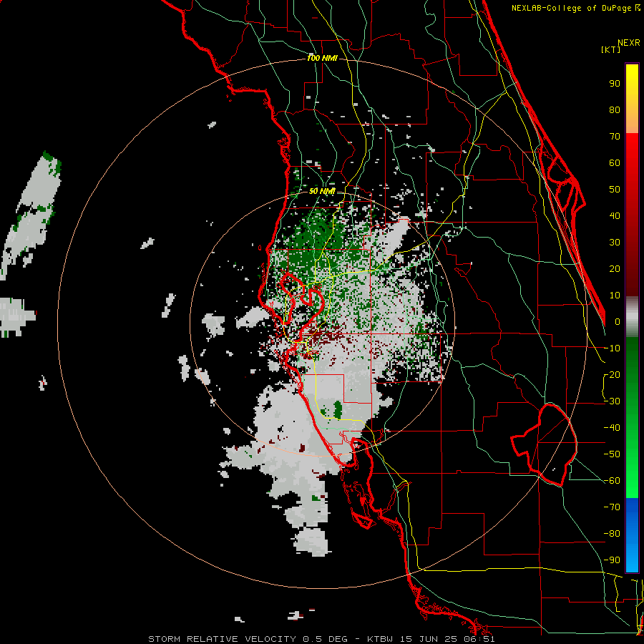
Task: Click the -20 knot scale label
Action: (612, 374)
